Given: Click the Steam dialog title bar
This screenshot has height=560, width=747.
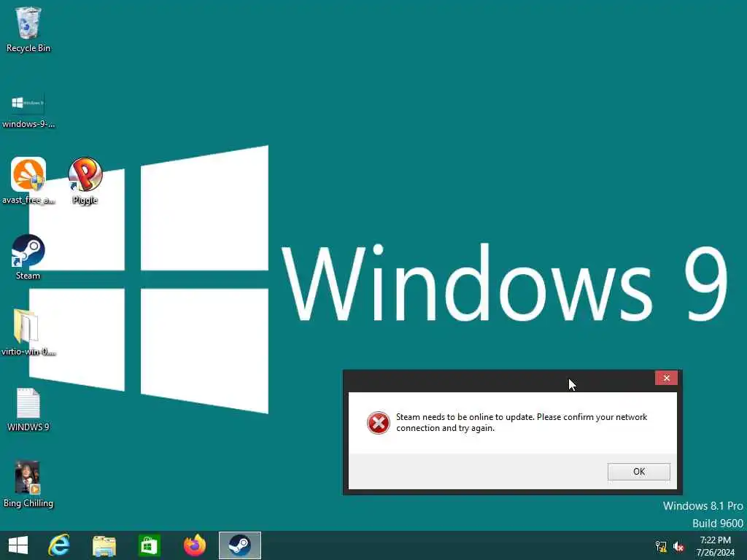Looking at the screenshot, I should pos(499,381).
